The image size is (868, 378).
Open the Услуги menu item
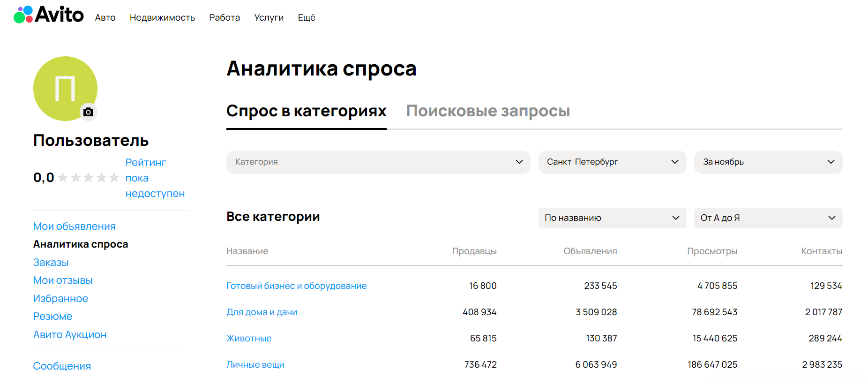[269, 17]
